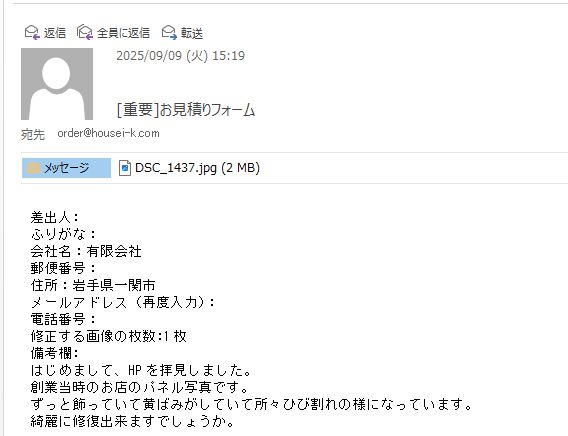
Task: Choose 全員に返信 to reply all
Action: [123, 33]
